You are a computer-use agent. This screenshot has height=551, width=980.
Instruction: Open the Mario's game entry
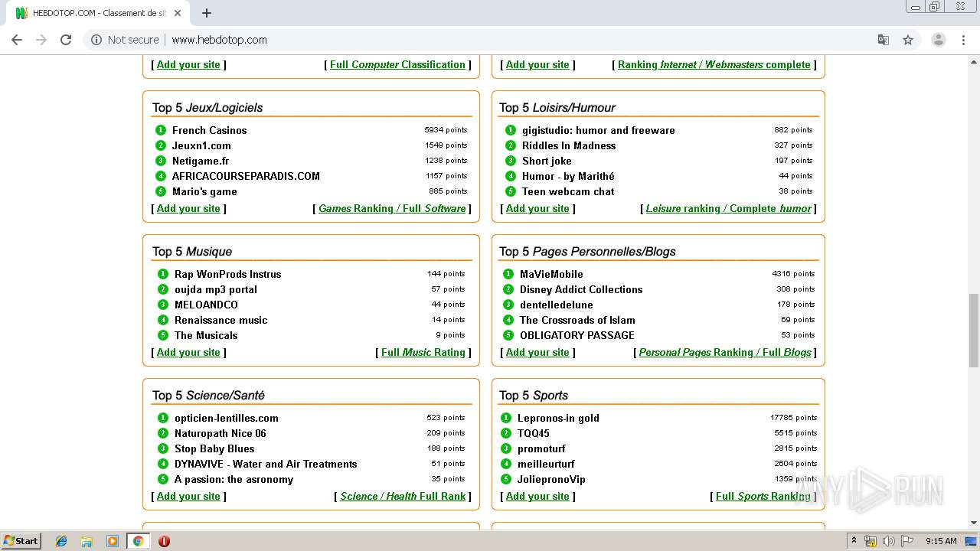(204, 191)
